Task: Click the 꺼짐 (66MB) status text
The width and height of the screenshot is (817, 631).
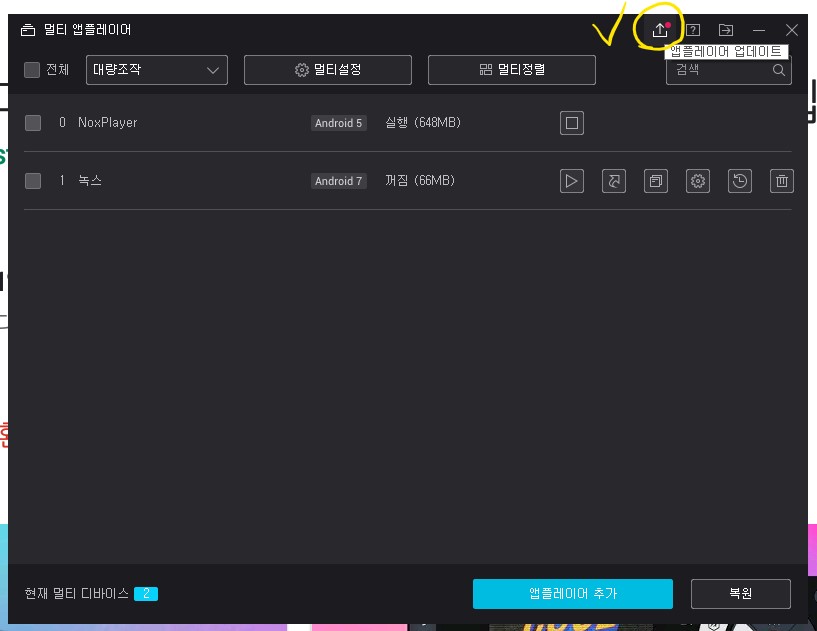Action: click(419, 180)
